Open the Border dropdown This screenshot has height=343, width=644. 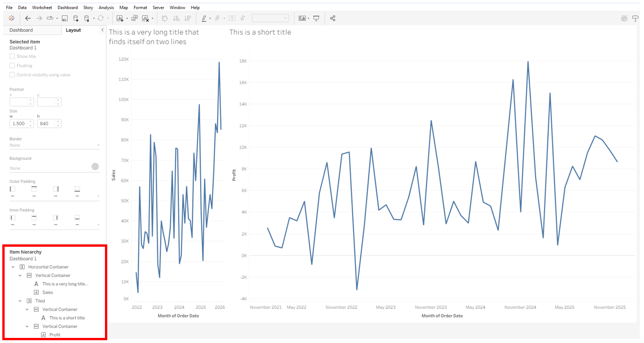tap(55, 145)
